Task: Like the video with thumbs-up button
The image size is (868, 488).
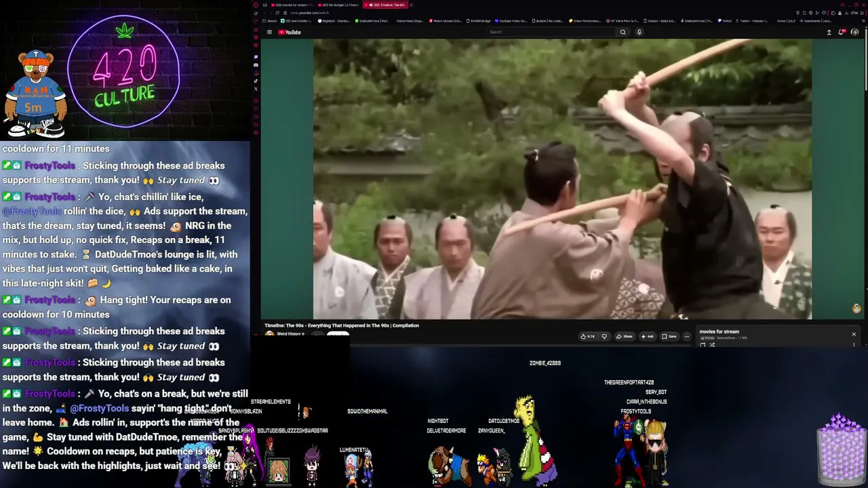Action: click(x=587, y=336)
